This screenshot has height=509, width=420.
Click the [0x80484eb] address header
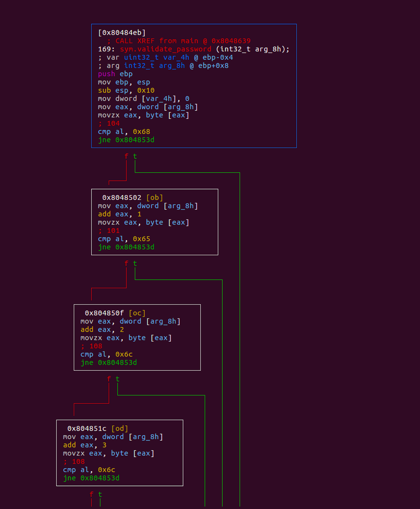(x=121, y=33)
